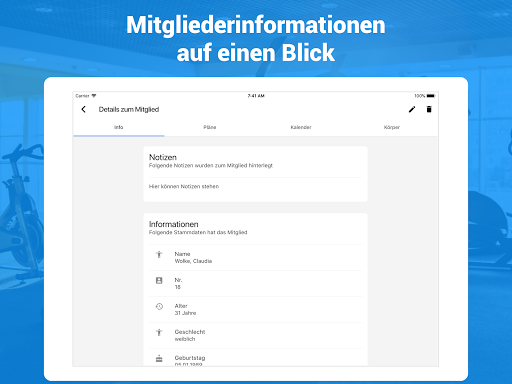Select the Geschlecht row weiblich
The width and height of the screenshot is (512, 384).
pyautogui.click(x=255, y=336)
